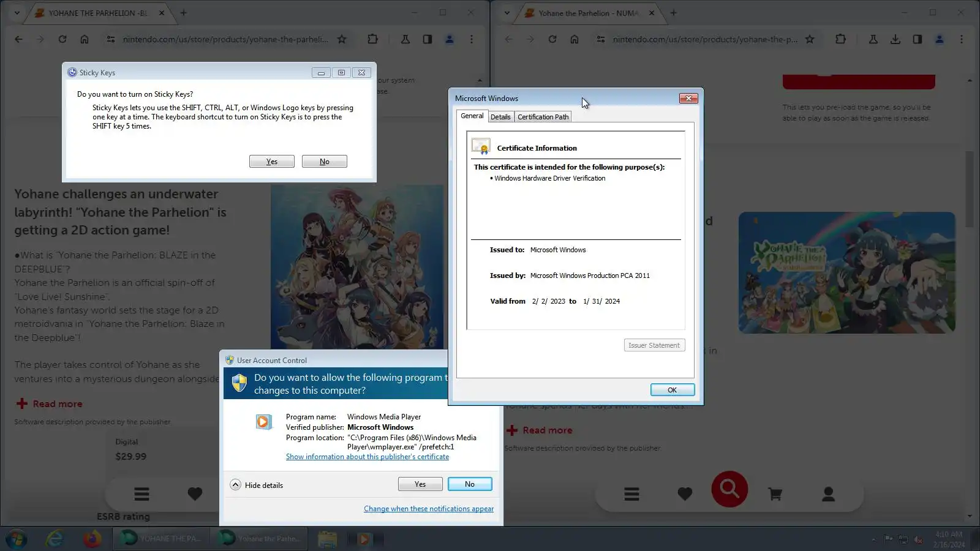980x551 pixels.
Task: Open a new tab in the right browser
Action: click(674, 13)
